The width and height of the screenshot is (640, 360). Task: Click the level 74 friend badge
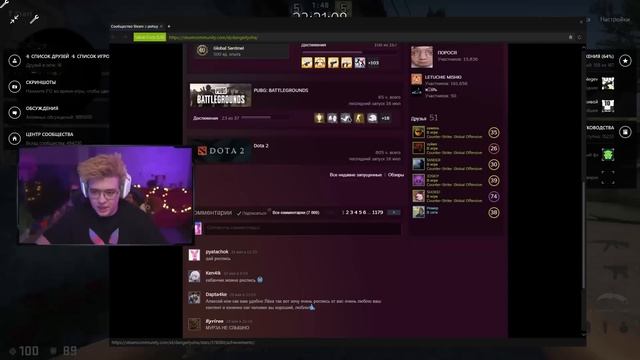point(494,196)
